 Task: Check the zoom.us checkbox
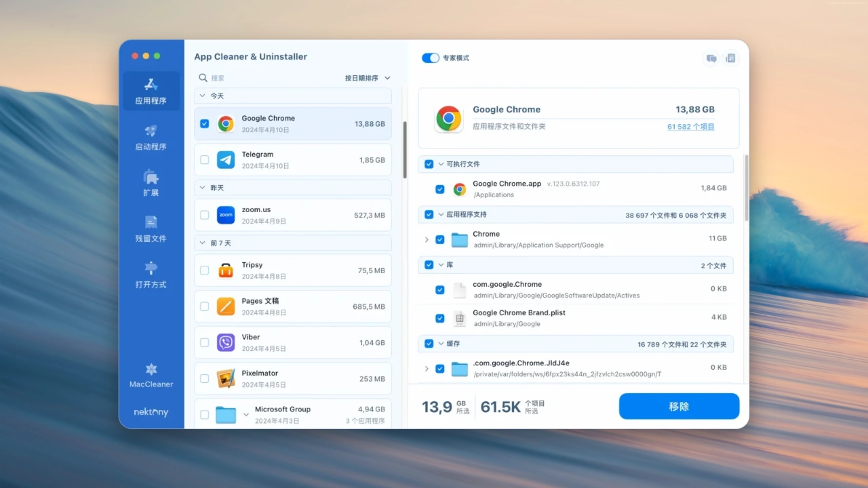point(205,215)
